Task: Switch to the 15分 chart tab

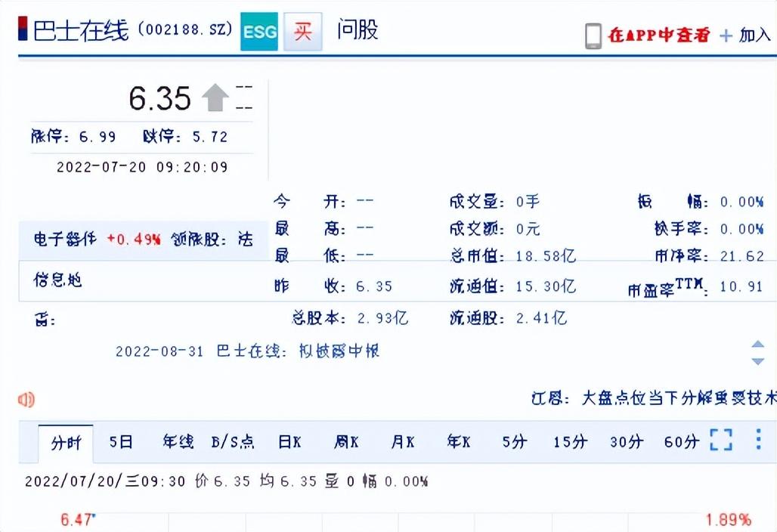Action: [571, 441]
